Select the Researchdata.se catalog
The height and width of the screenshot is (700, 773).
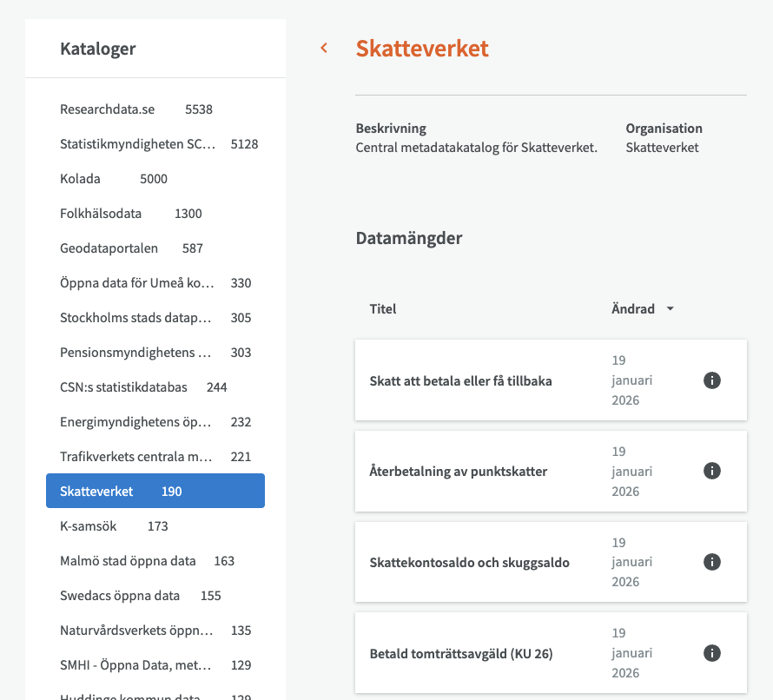pos(108,109)
